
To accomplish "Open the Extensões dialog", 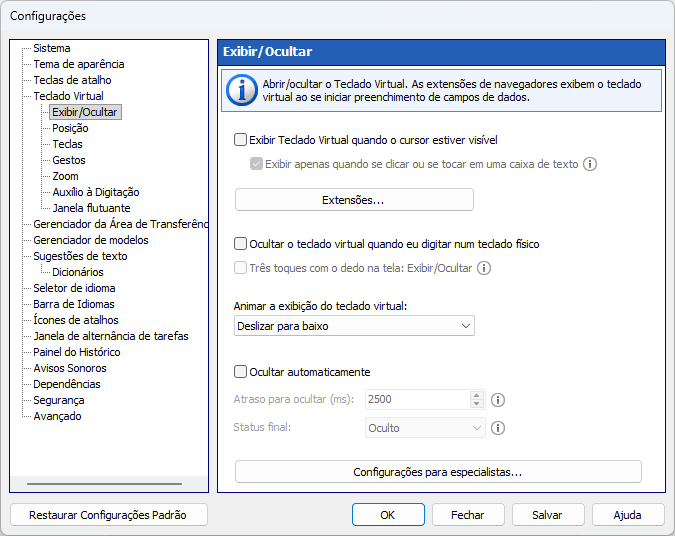I will pyautogui.click(x=354, y=200).
